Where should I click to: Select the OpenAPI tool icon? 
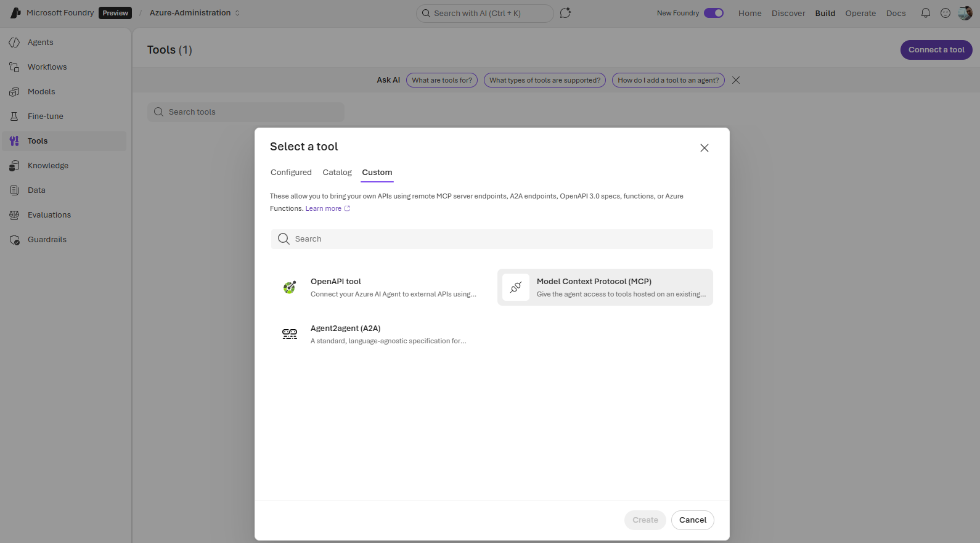(x=290, y=287)
